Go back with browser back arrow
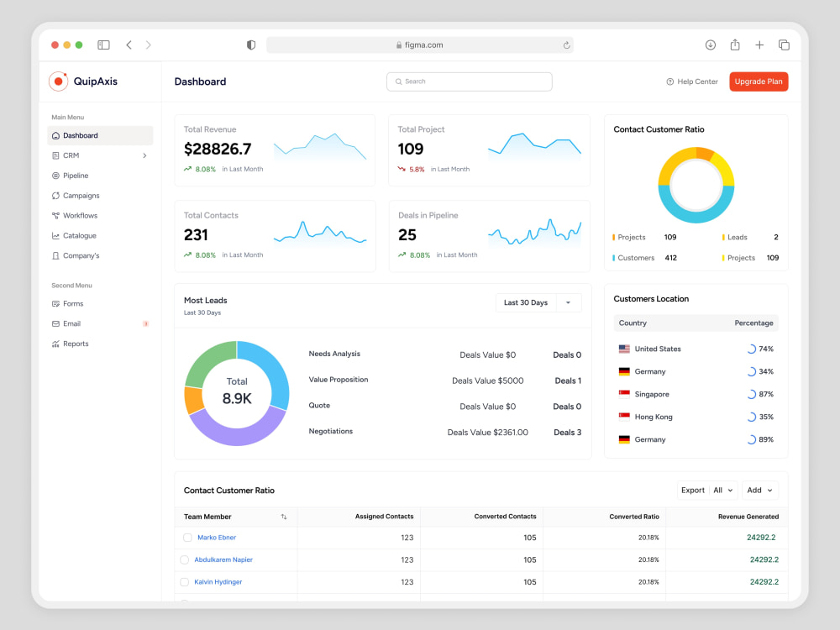The height and width of the screenshot is (630, 840). coord(129,45)
